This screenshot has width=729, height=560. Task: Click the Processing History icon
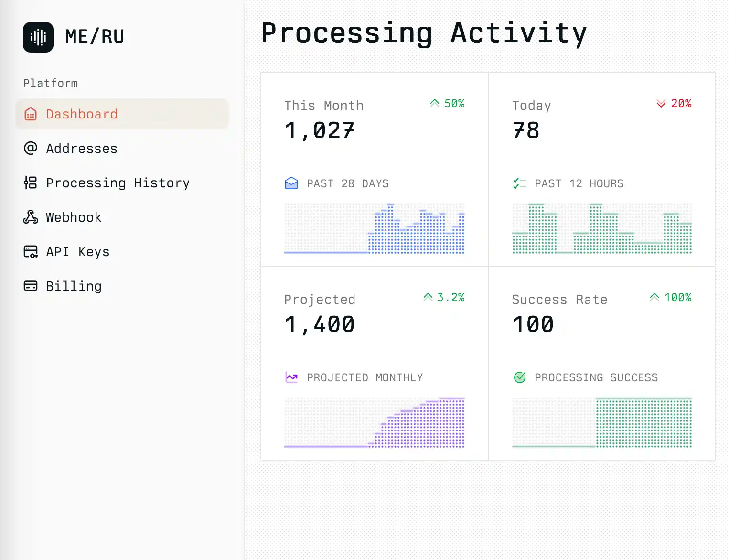pyautogui.click(x=31, y=183)
